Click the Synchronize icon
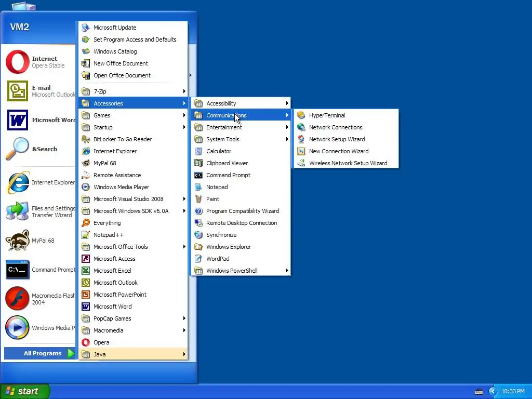Image resolution: width=532 pixels, height=399 pixels. pyautogui.click(x=198, y=235)
